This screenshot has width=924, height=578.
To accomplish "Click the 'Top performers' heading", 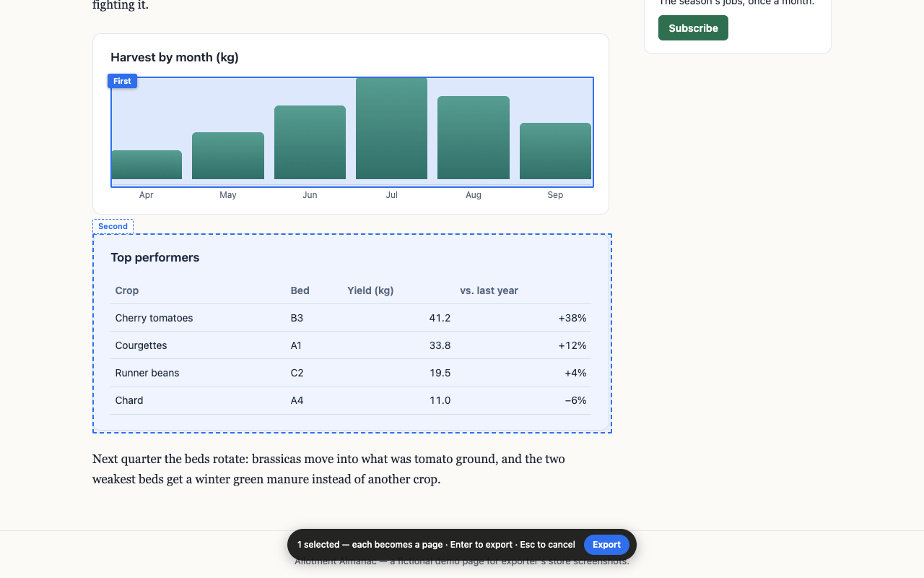I will pyautogui.click(x=155, y=257).
